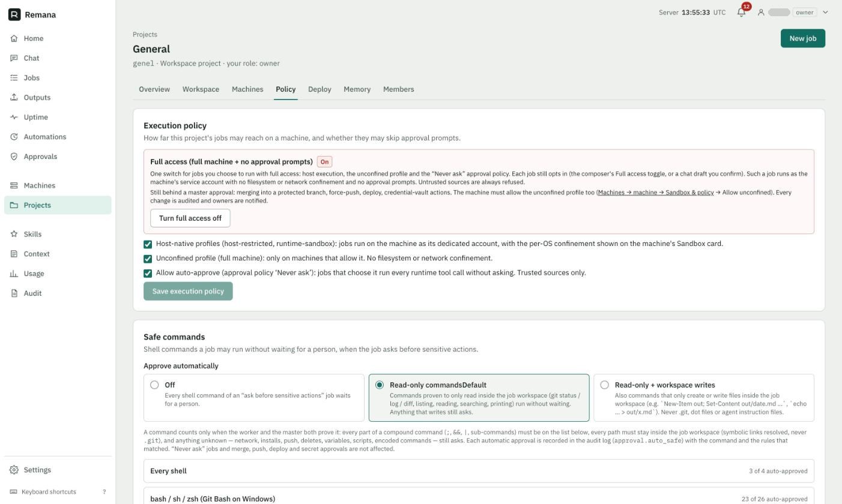Image resolution: width=842 pixels, height=504 pixels.
Task: Open Uptime via its pulse icon
Action: click(14, 117)
